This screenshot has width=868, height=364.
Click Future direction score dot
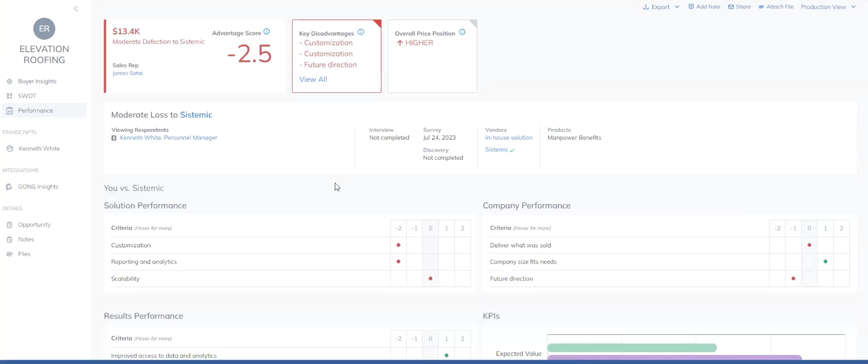(793, 279)
